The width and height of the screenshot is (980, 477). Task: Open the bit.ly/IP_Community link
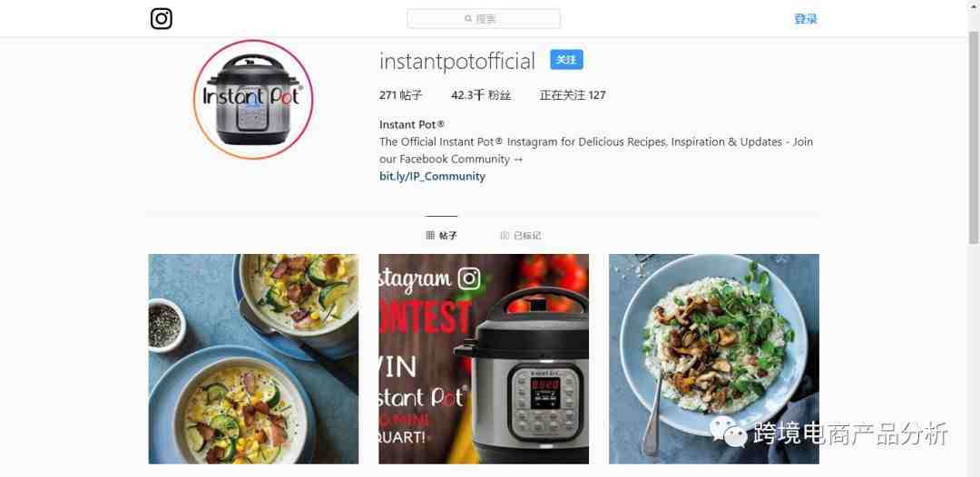[x=433, y=176]
